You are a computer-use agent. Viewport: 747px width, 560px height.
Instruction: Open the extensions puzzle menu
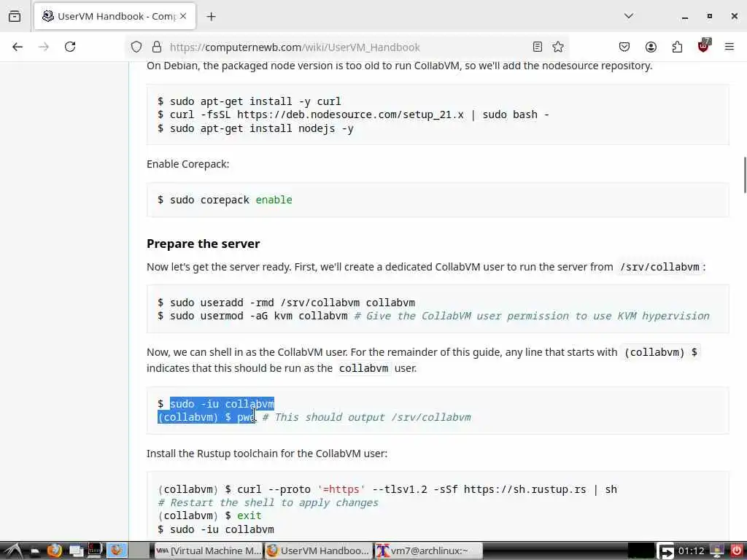pyautogui.click(x=677, y=47)
